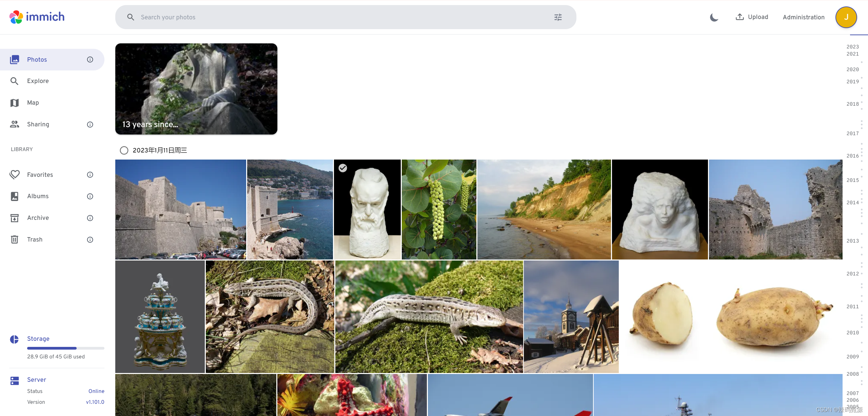The width and height of the screenshot is (868, 416).
Task: Jump to 2015 in the timeline
Action: (852, 180)
